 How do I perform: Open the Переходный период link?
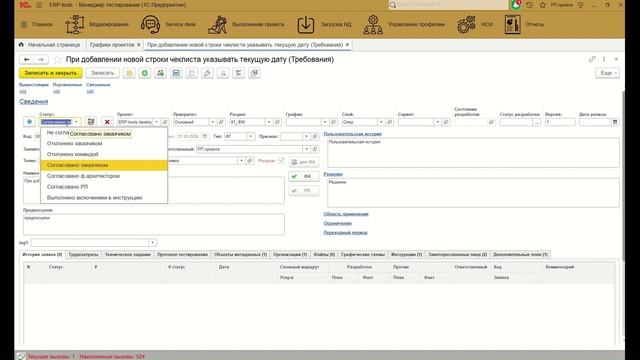345,233
